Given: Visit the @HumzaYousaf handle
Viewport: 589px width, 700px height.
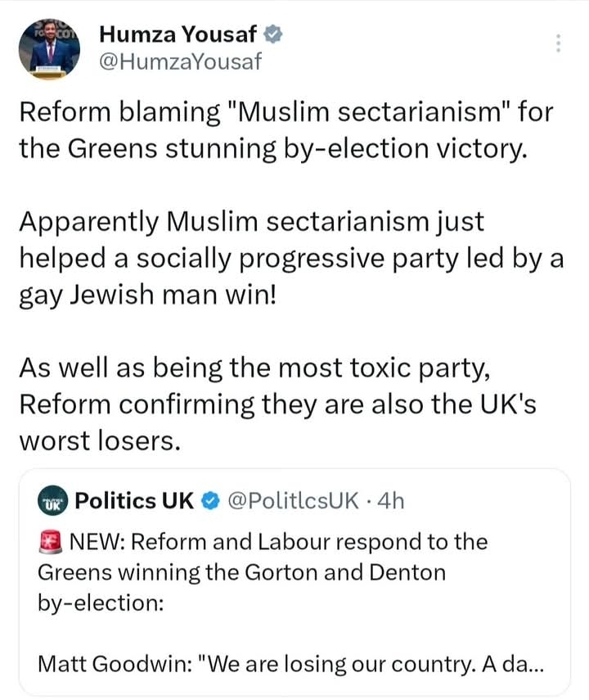Looking at the screenshot, I should [180, 61].
